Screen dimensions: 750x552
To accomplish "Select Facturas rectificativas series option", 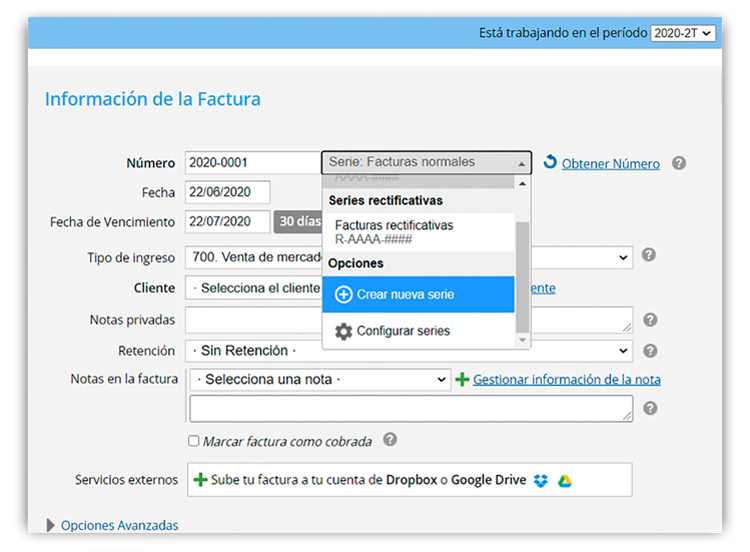I will click(419, 232).
